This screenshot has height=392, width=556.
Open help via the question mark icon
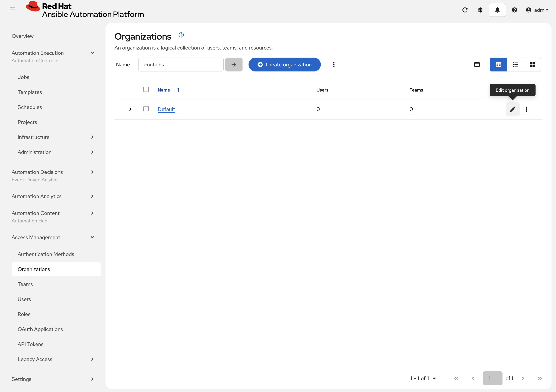pos(515,10)
